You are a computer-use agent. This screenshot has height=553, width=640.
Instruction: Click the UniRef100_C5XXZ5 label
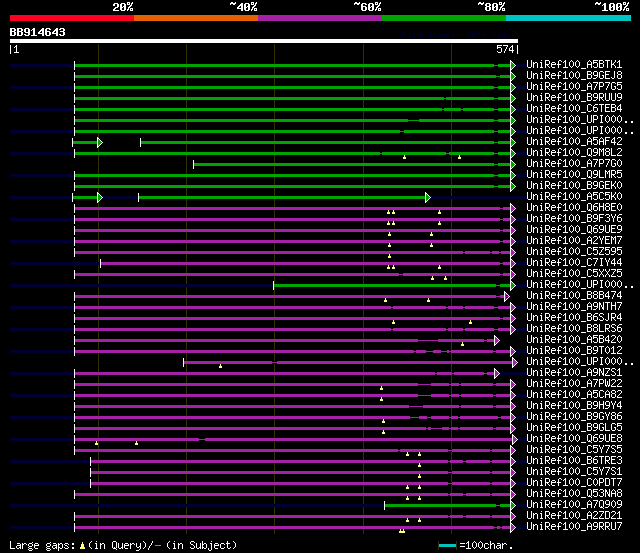(x=574, y=274)
